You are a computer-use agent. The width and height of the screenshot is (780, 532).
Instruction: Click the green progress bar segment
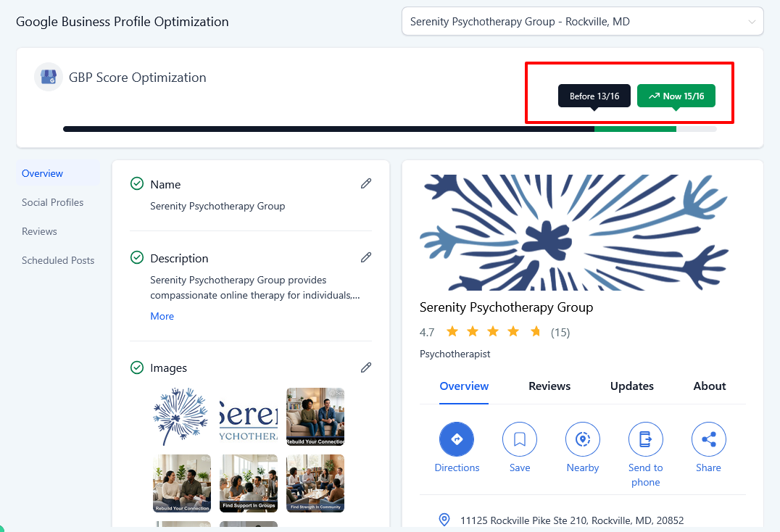[x=635, y=129]
